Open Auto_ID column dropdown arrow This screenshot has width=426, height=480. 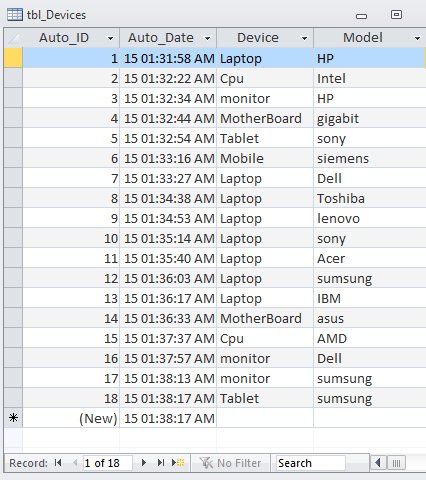(x=110, y=38)
